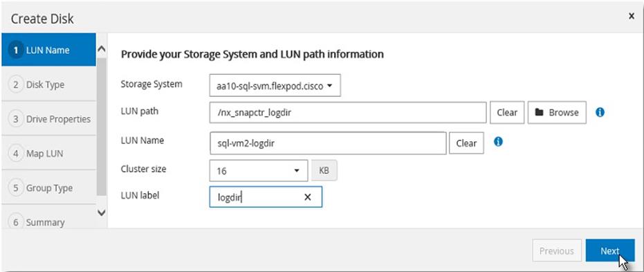Click the heading 'Provide your Storage System and LUN path information'
Image resolution: width=644 pixels, height=272 pixels.
[x=252, y=54]
